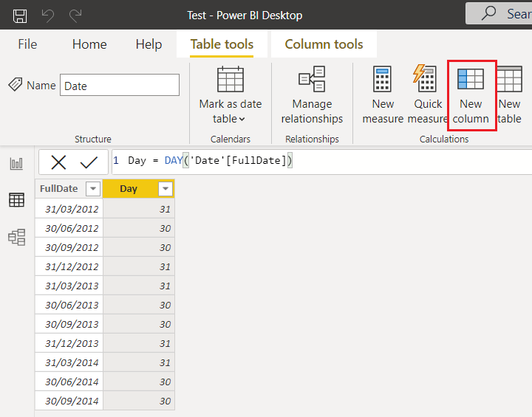532x417 pixels.
Task: Open the FullDate column filter dropdown
Action: [x=93, y=189]
